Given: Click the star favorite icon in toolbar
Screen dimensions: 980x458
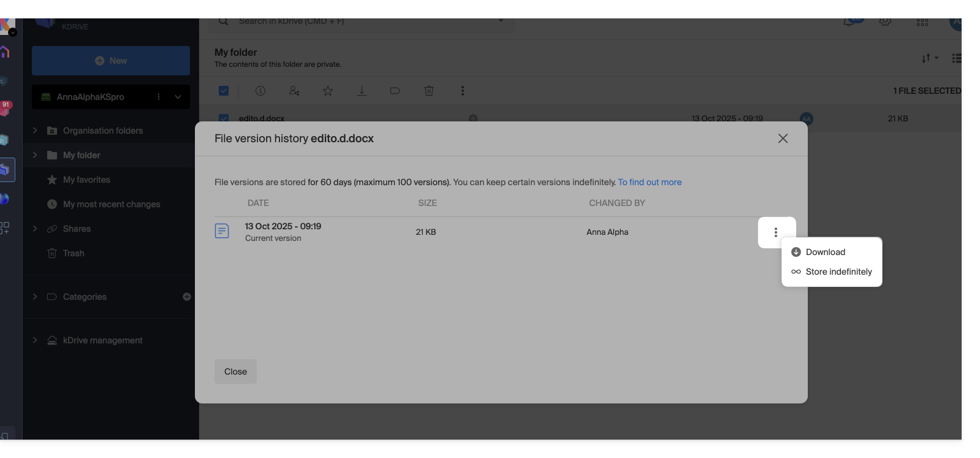Looking at the screenshot, I should point(328,91).
